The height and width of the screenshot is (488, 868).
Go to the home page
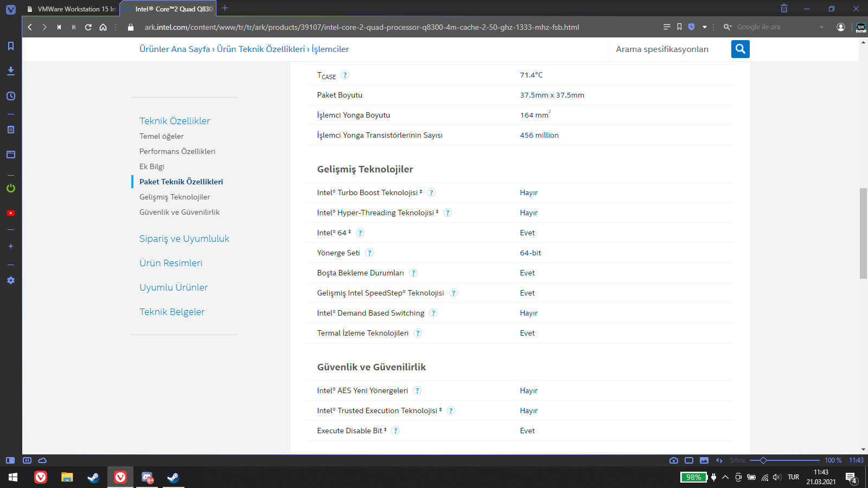[x=103, y=27]
